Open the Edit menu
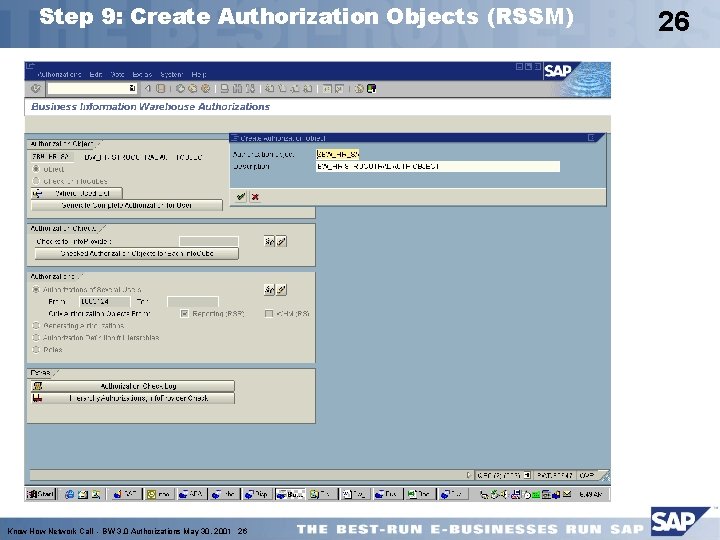 [x=96, y=74]
